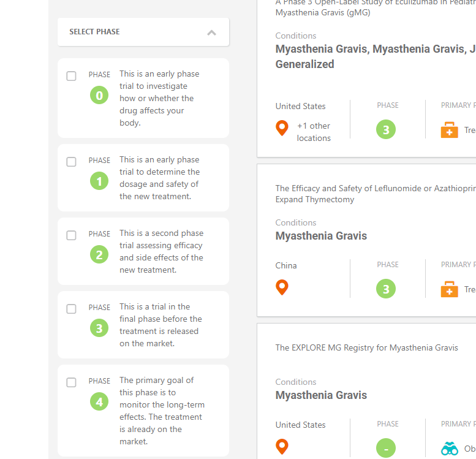The image size is (476, 459).
Task: Open the Leflunomide or Azathioprine trial title
Action: point(376,194)
